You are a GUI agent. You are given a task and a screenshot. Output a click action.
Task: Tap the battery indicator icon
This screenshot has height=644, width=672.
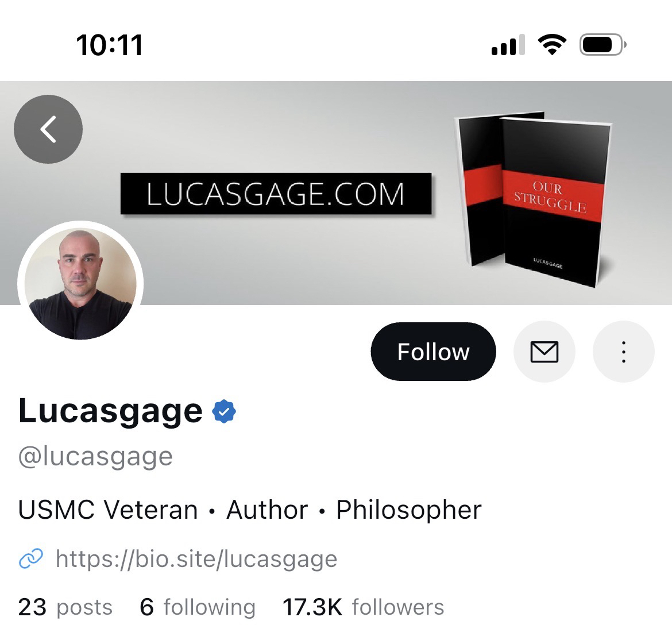tap(603, 44)
